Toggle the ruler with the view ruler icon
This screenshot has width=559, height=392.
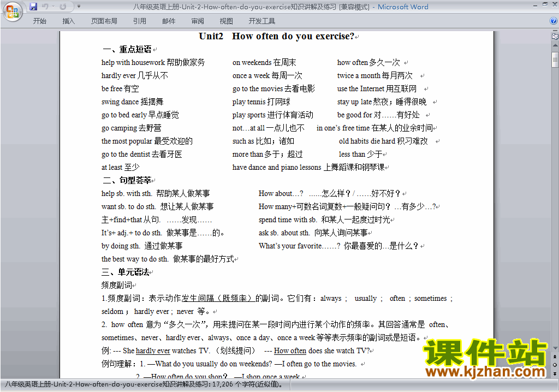tap(555, 37)
